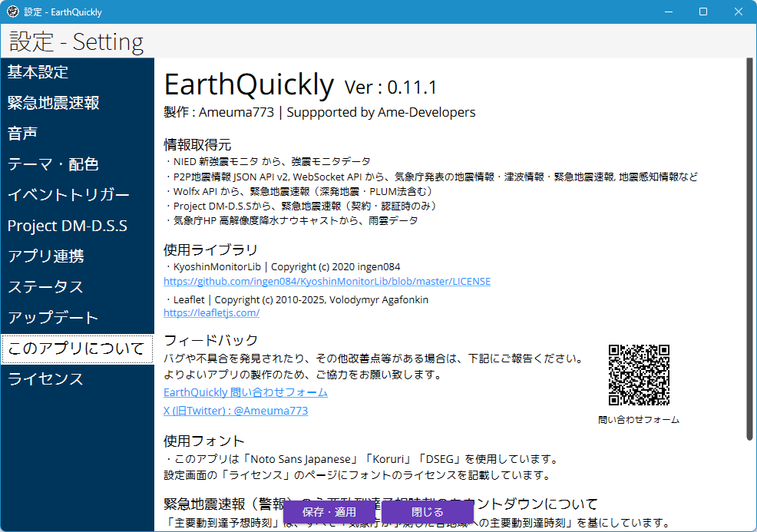Viewport: 757px width, 532px height.
Task: Click the 'Leaflet | Copyright (c) 2010-2025' text
Action: click(x=296, y=300)
